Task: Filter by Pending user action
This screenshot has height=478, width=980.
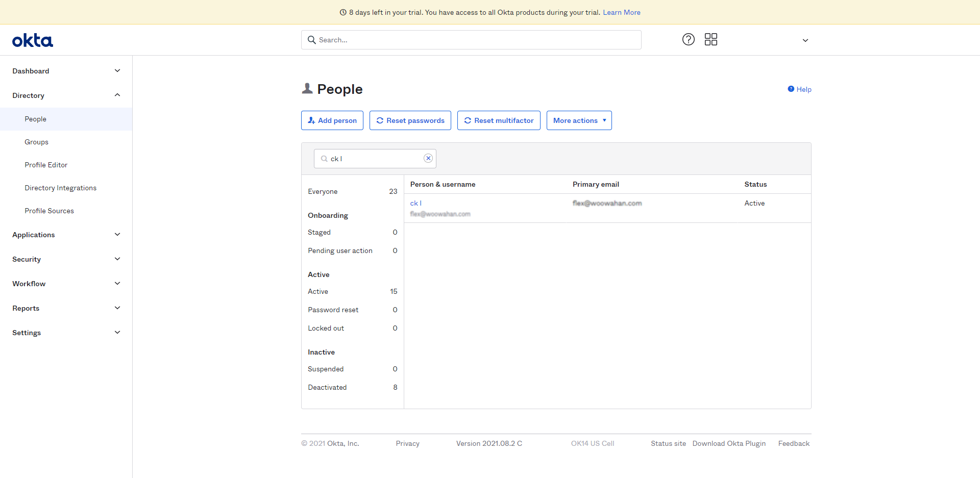Action: coord(352,250)
